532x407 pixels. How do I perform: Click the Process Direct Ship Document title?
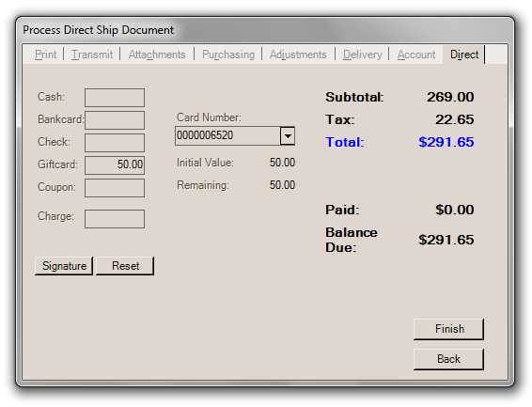coord(98,30)
